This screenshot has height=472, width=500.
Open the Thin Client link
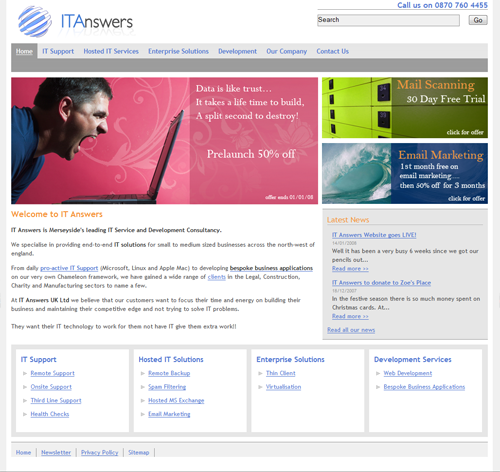(x=281, y=373)
